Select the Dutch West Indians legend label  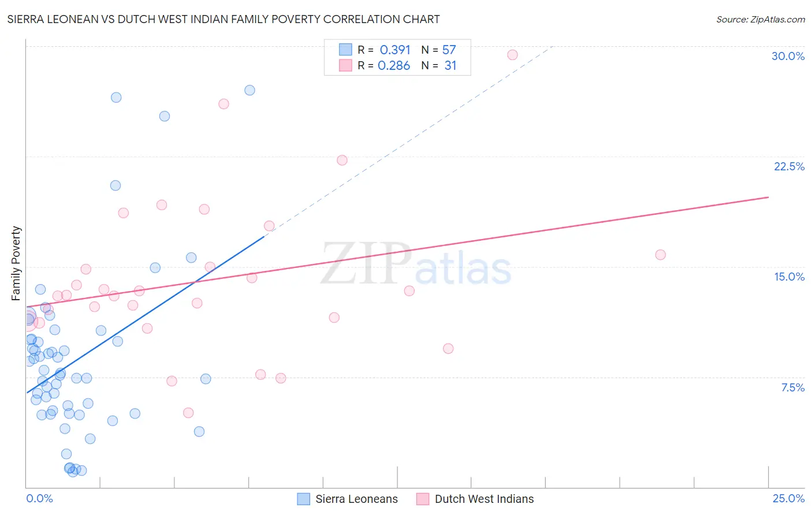(x=484, y=499)
